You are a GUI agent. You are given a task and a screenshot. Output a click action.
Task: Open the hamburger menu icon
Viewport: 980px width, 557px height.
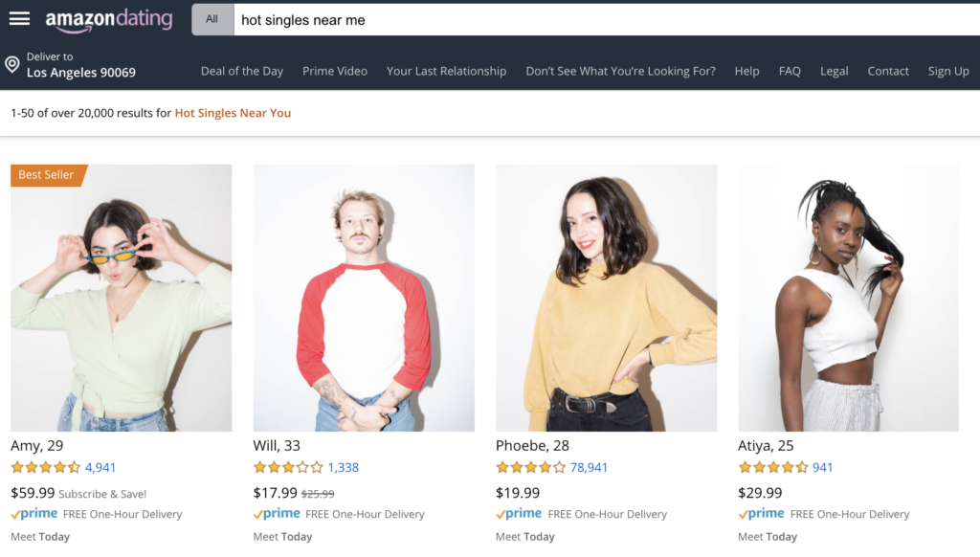click(x=19, y=19)
